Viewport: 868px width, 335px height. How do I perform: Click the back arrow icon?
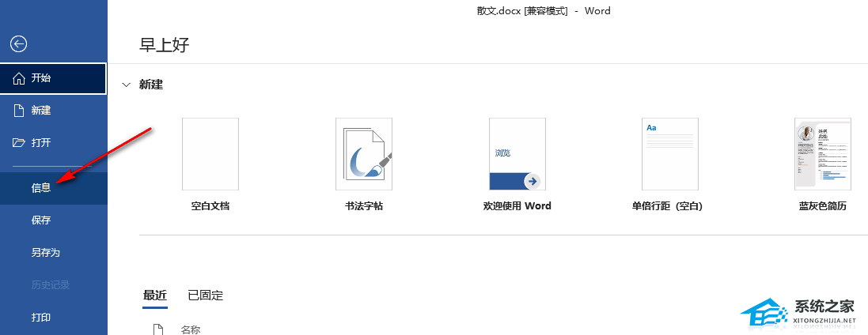click(19, 44)
